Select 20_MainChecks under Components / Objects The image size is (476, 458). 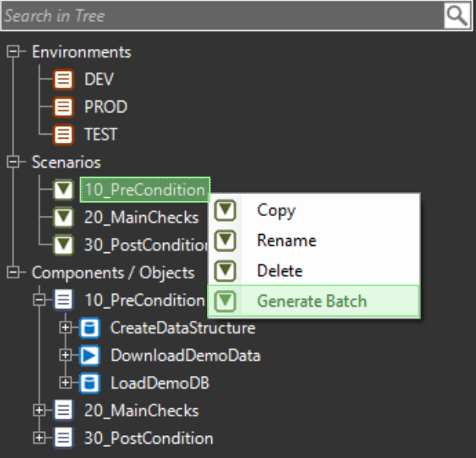point(142,411)
